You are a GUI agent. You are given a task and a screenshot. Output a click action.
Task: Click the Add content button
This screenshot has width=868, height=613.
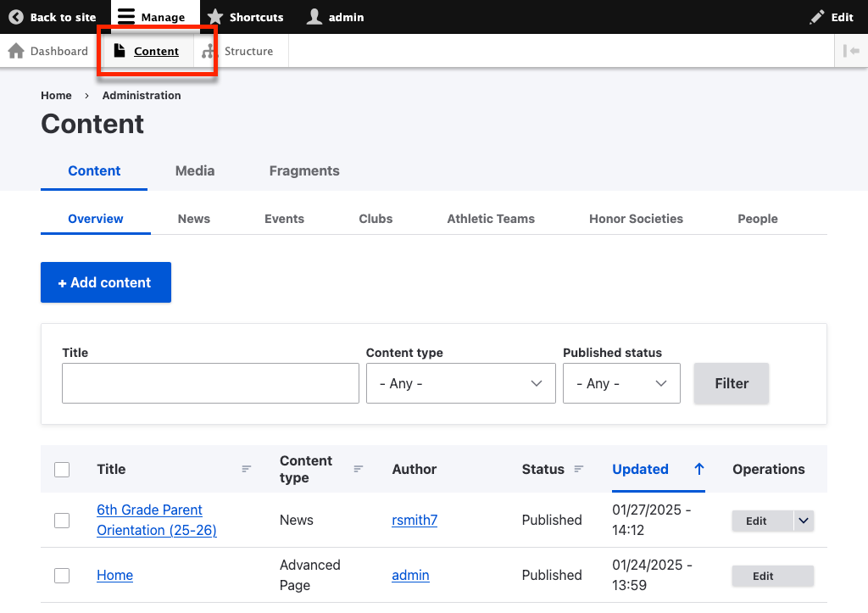pyautogui.click(x=106, y=282)
